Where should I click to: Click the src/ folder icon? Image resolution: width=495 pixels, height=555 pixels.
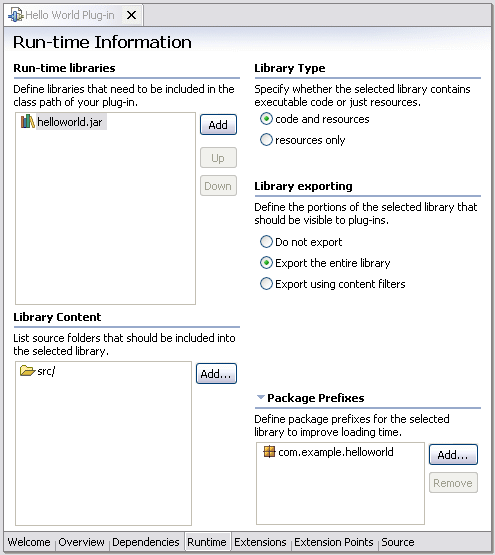click(27, 371)
